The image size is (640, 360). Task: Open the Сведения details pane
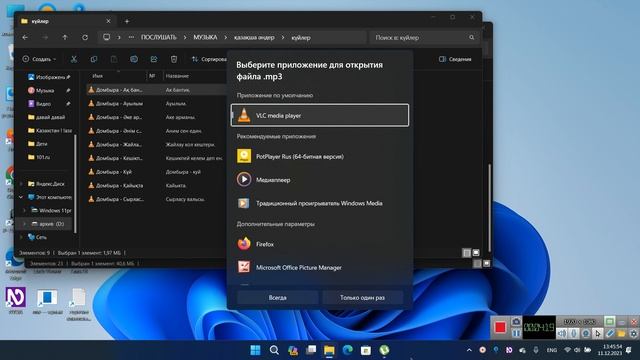(455, 59)
